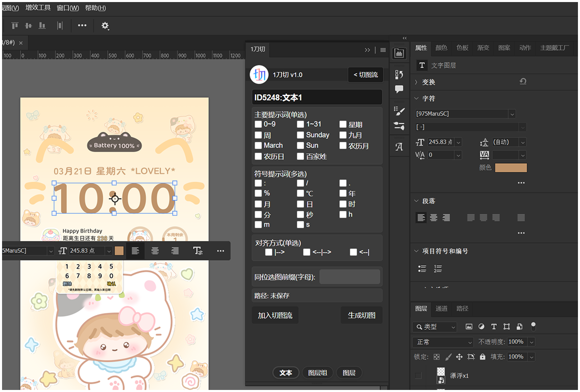Open the Glyphs panel icon (italic A)
The image size is (580, 392).
click(399, 146)
